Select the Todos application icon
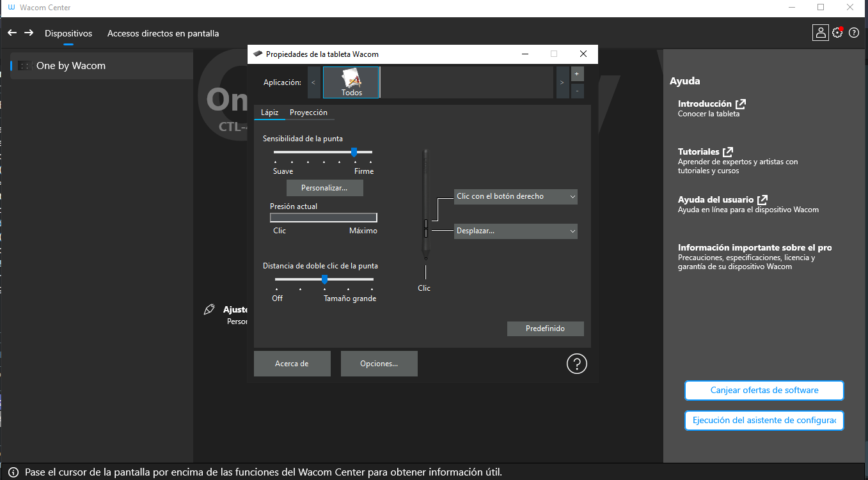Image resolution: width=868 pixels, height=480 pixels. coord(351,82)
